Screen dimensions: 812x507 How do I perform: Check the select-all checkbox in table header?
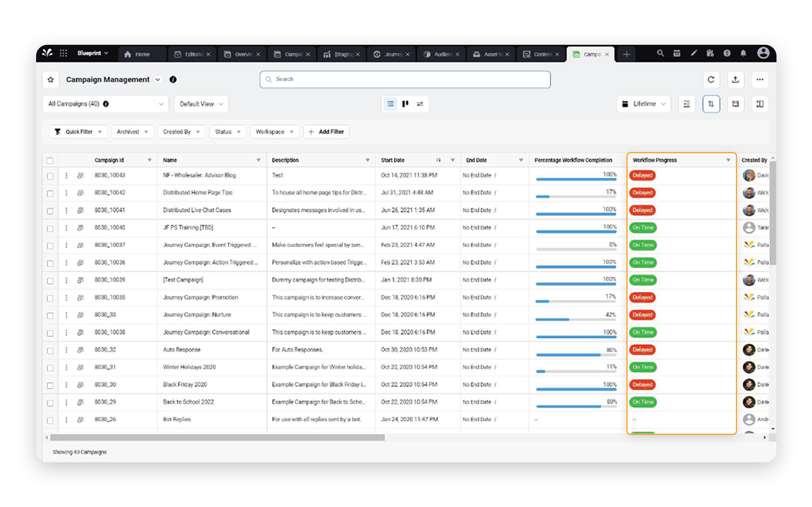click(50, 161)
